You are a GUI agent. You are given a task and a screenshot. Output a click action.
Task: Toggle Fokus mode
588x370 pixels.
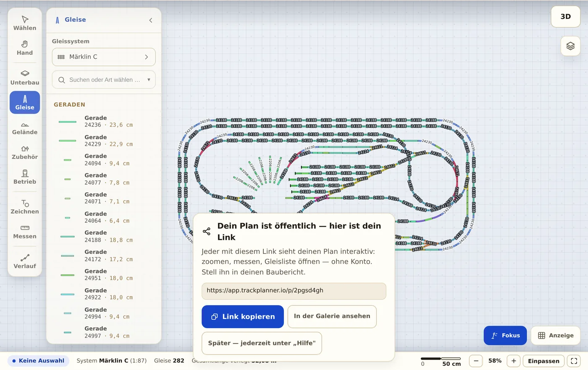click(505, 336)
